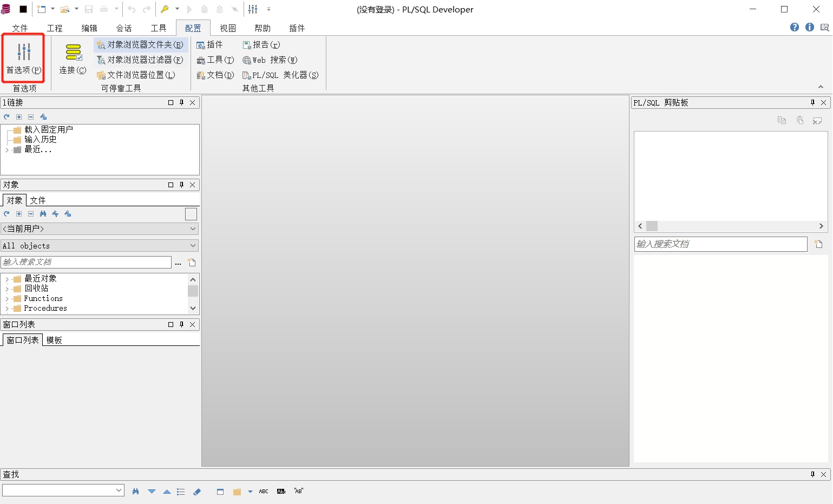Open the 工程 ribbon tab
Image resolution: width=833 pixels, height=504 pixels.
pos(55,28)
